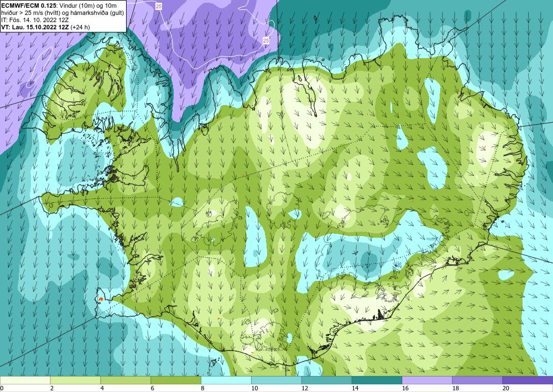Click the orange marker on the southwest peninsula

pos(101,299)
